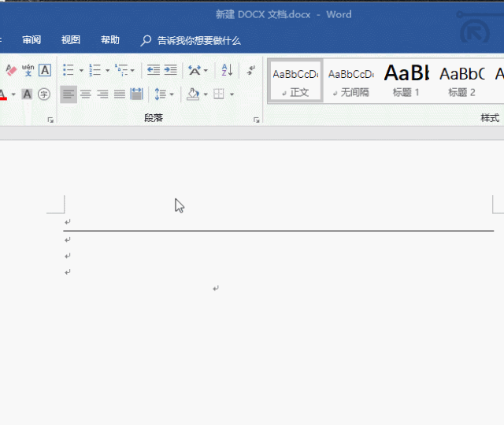The image size is (504, 425).
Task: Open the 审阅 ribbon tab
Action: click(x=31, y=40)
